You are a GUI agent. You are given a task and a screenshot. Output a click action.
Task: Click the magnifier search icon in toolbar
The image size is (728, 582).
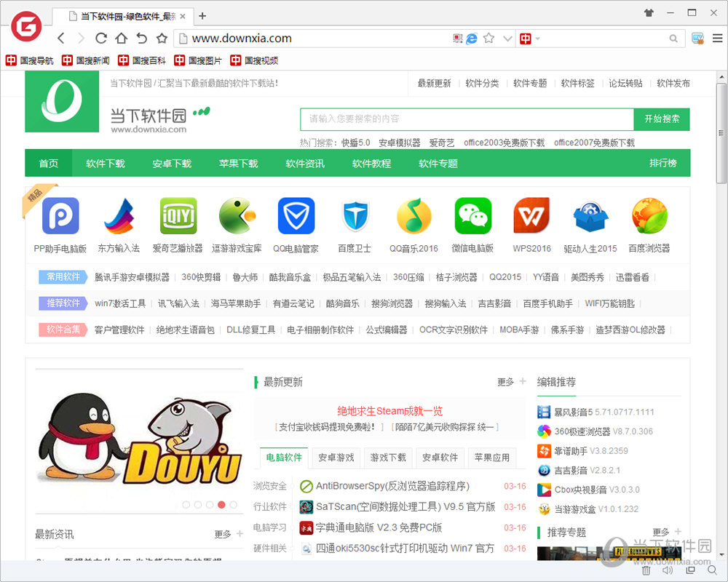tap(673, 39)
